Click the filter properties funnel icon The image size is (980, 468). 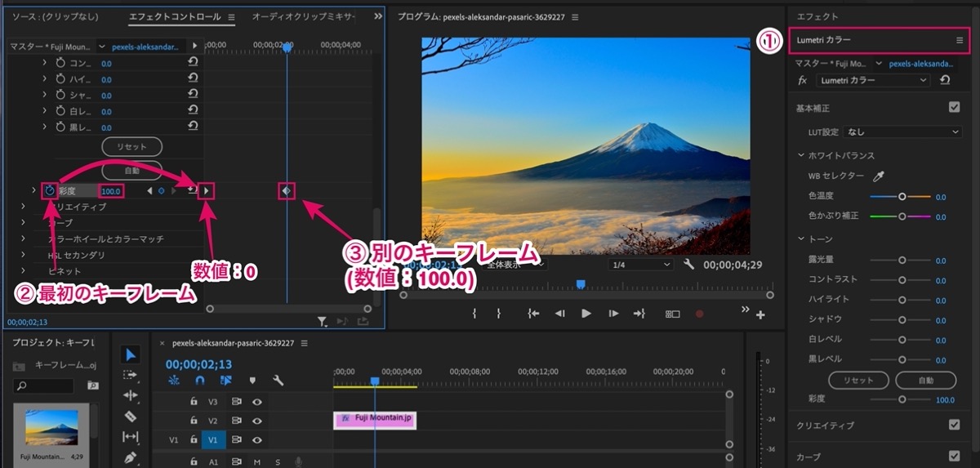pyautogui.click(x=323, y=322)
